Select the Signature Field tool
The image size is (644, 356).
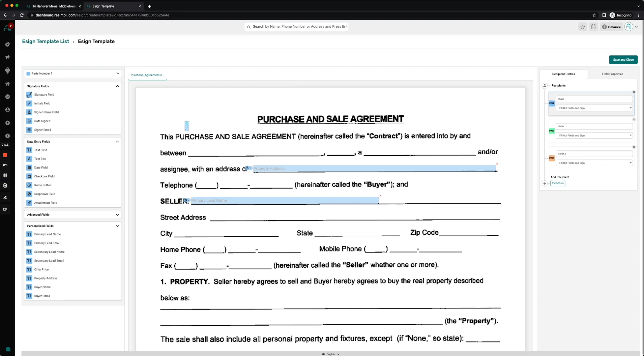tap(44, 95)
